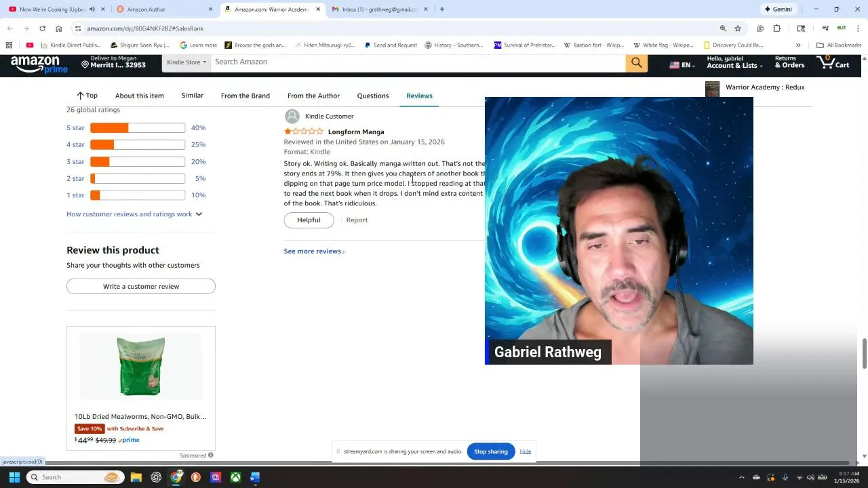Screen dimensions: 868x488
Task: Open Chrome extensions puzzle icon
Action: (x=777, y=28)
